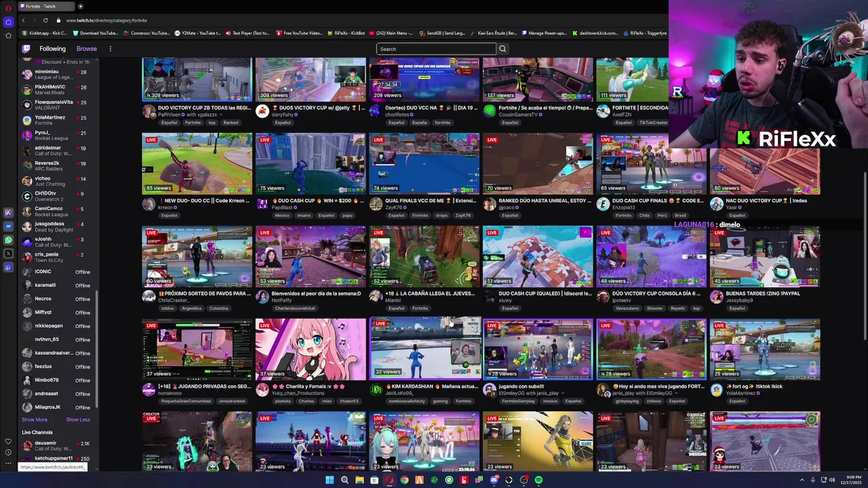The height and width of the screenshot is (488, 868).
Task: Click the Twitch search input field
Action: pyautogui.click(x=436, y=49)
